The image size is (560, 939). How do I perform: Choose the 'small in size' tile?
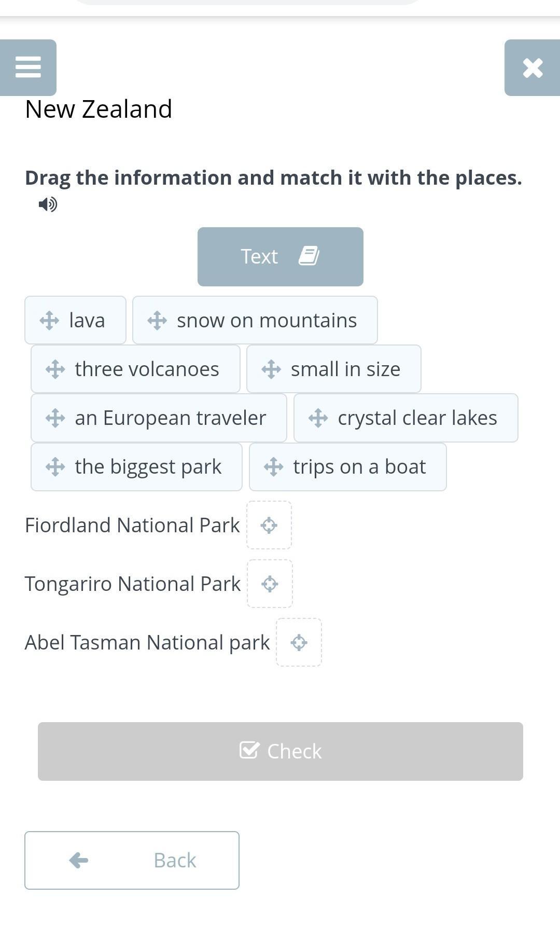pyautogui.click(x=334, y=369)
